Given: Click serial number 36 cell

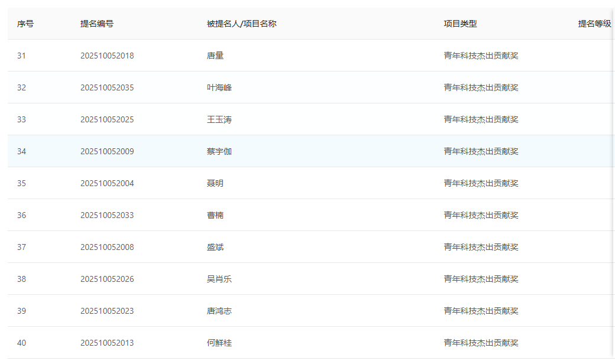Looking at the screenshot, I should click(x=21, y=215).
